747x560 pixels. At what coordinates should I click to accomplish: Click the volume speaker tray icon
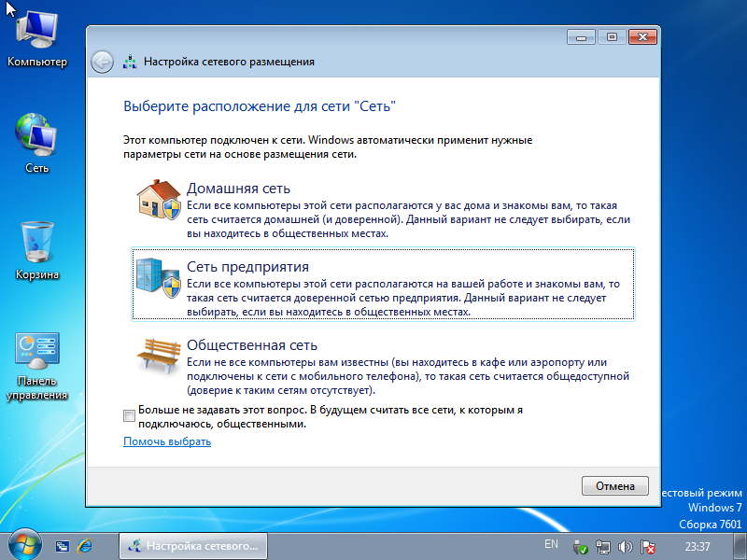626,546
